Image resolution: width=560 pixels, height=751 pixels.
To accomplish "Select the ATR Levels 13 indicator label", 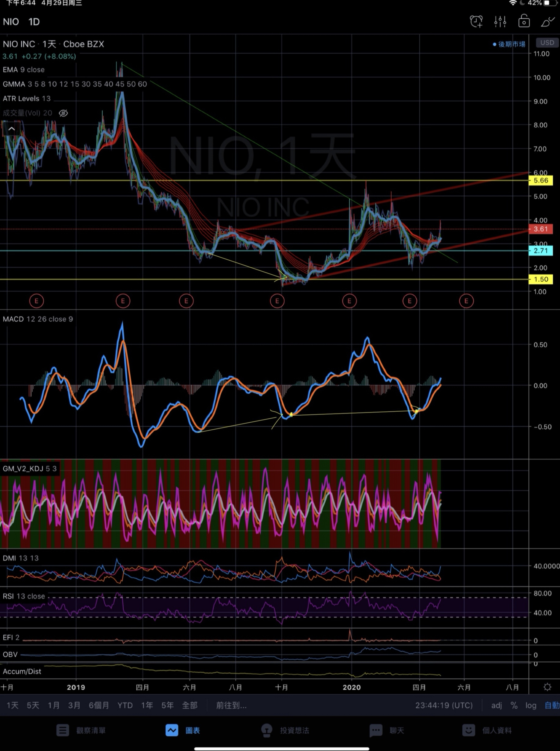I will click(x=27, y=99).
